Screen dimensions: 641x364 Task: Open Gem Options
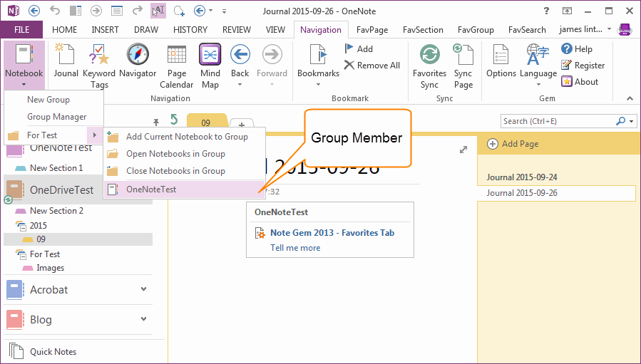click(501, 61)
